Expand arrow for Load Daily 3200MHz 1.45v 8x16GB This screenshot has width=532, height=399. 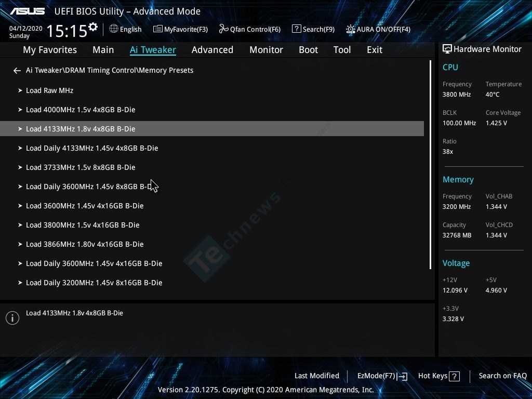point(20,283)
